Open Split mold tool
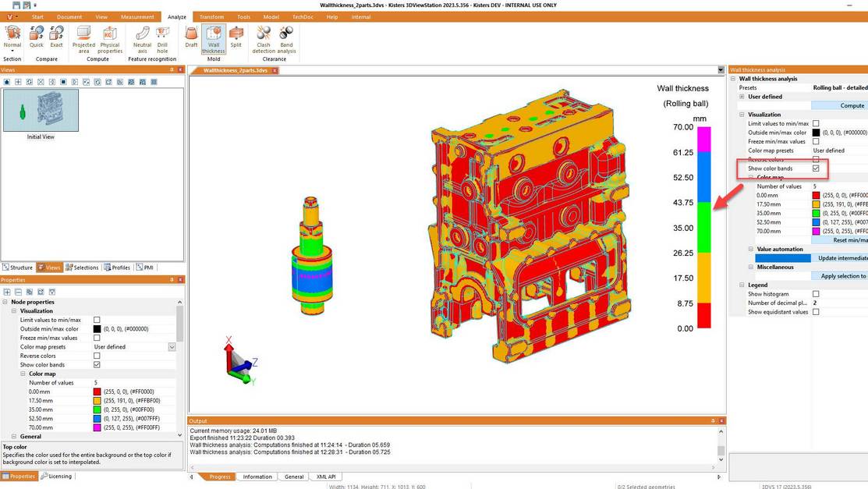The height and width of the screenshot is (489, 868). [x=236, y=37]
